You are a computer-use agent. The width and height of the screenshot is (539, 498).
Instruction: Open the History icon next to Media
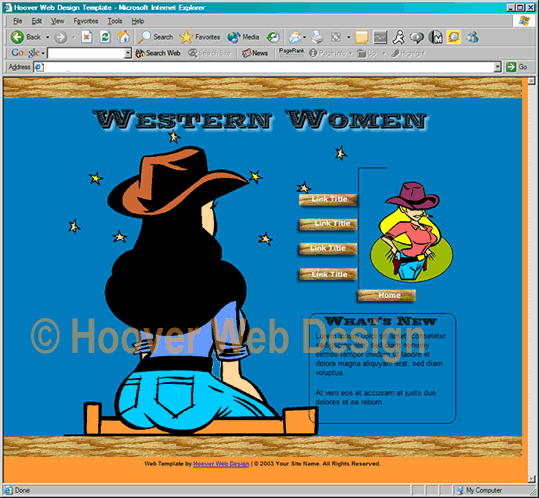273,37
